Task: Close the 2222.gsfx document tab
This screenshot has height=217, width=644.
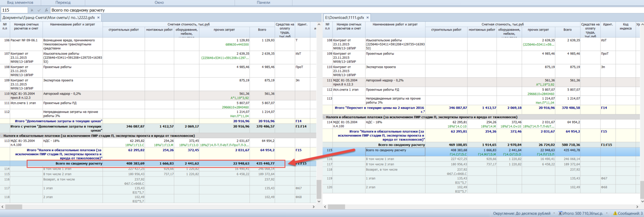Action: [98, 18]
